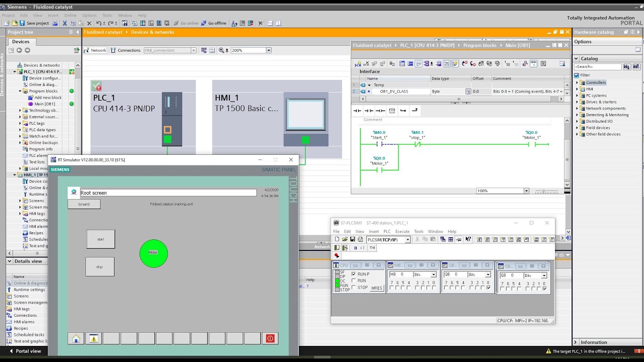
Task: Expand Program blocks in project tree
Action: [20, 91]
